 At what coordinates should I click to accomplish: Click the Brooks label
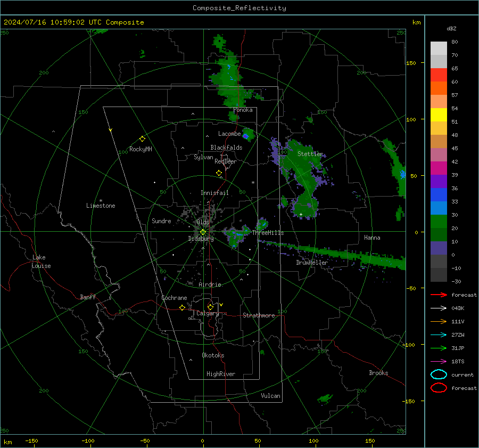click(378, 373)
